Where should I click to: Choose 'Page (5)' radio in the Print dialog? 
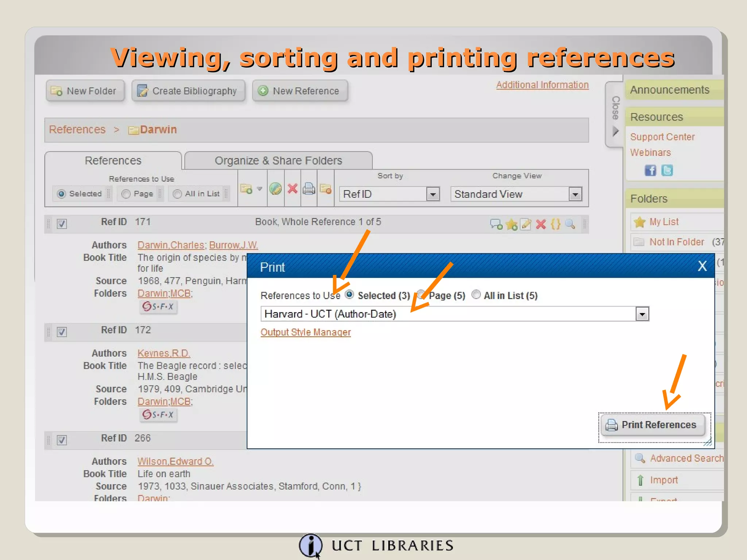tap(421, 295)
